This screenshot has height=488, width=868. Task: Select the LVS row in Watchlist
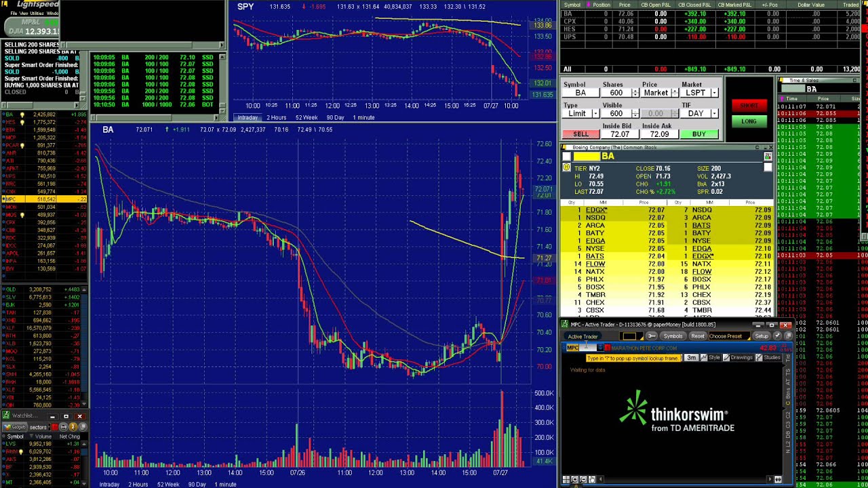tap(41, 443)
